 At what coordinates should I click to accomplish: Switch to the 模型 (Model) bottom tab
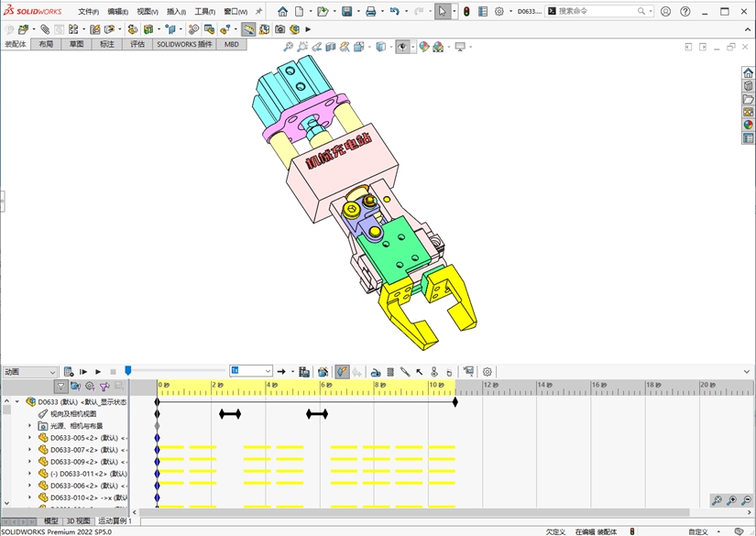(51, 521)
